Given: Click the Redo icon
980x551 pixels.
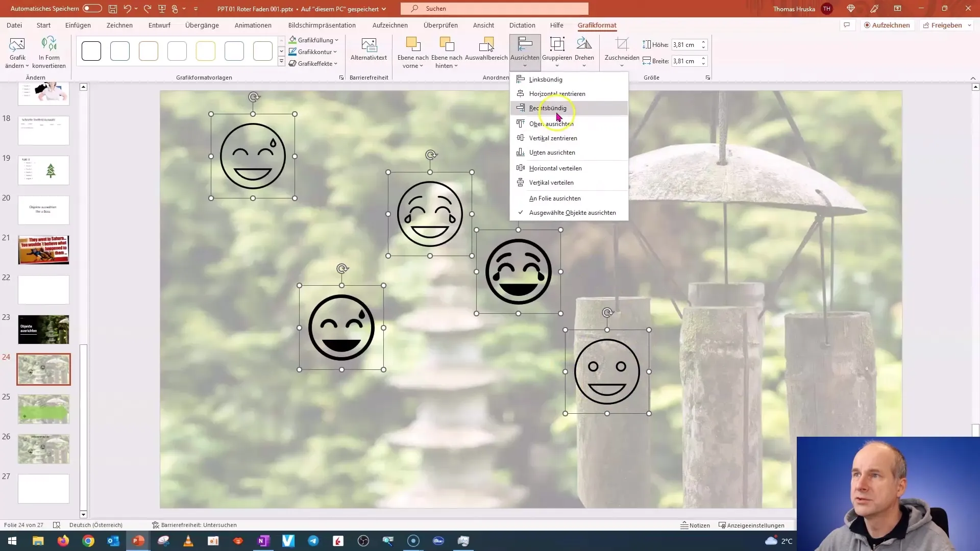Looking at the screenshot, I should click(x=148, y=9).
